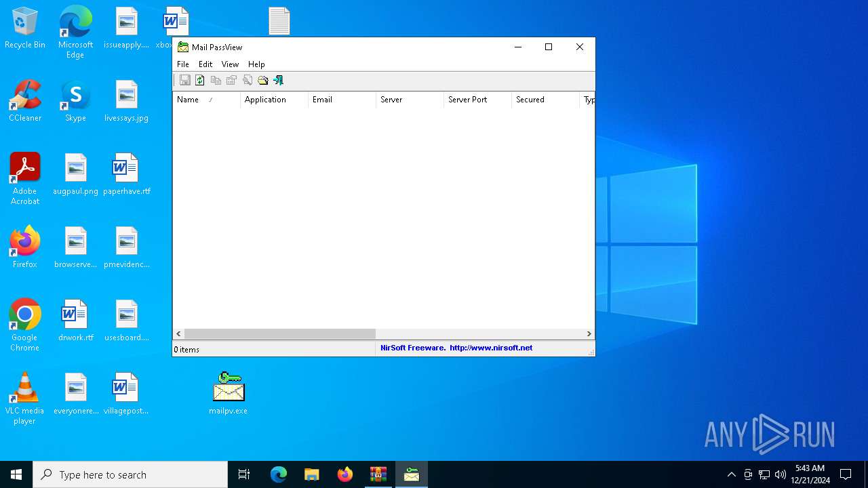Screen dimensions: 868x488
Task: Sort by the Server column header
Action: click(x=410, y=100)
